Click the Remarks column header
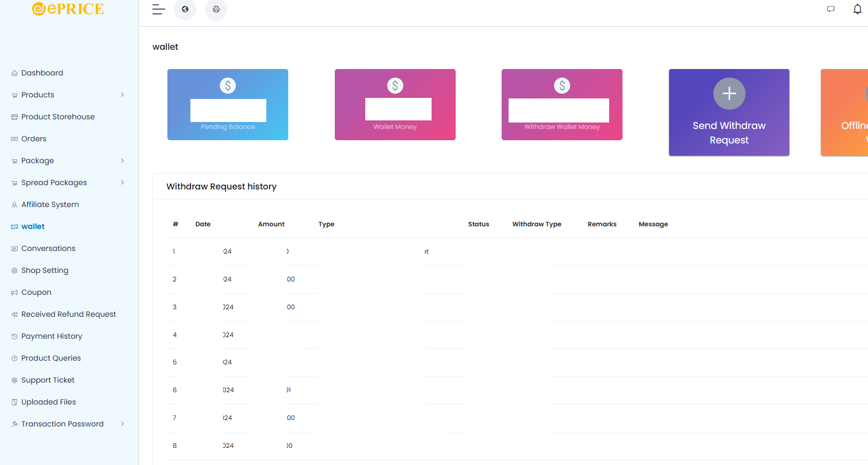 click(x=602, y=224)
